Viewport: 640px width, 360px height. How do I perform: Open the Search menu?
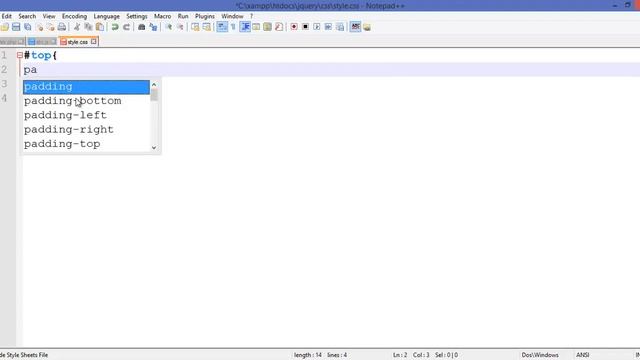(27, 16)
